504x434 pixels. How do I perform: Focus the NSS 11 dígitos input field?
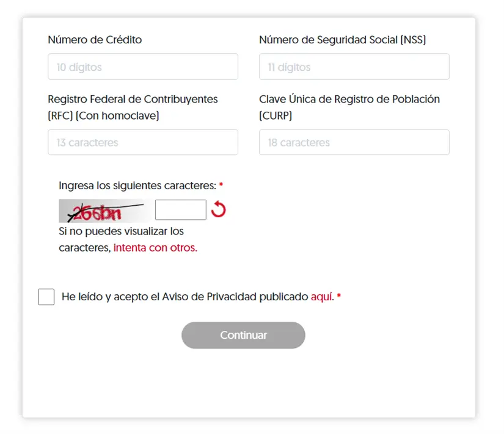354,67
